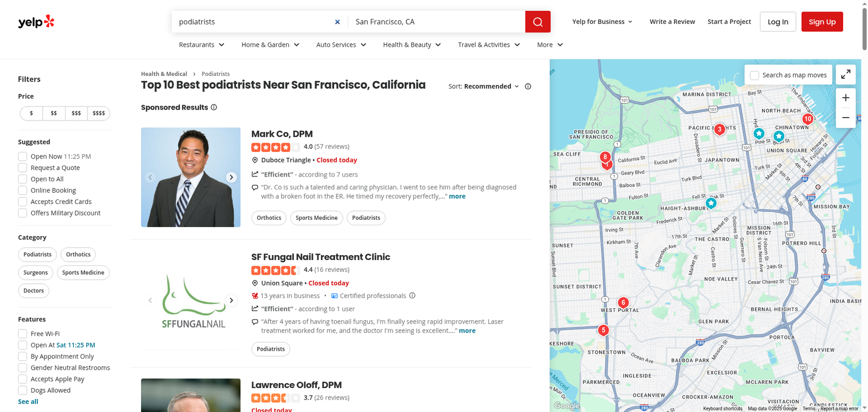Open the Start a Project link
This screenshot has width=868, height=412.
pos(729,22)
